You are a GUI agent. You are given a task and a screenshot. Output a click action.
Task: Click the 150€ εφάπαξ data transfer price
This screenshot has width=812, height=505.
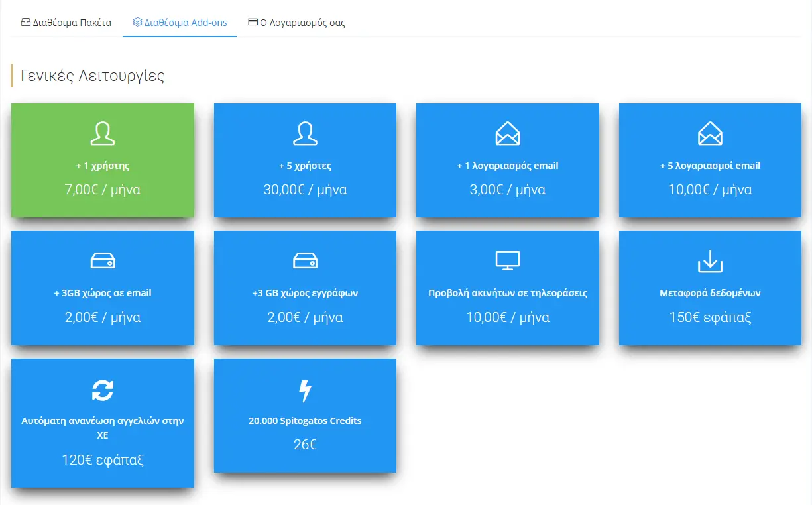710,317
